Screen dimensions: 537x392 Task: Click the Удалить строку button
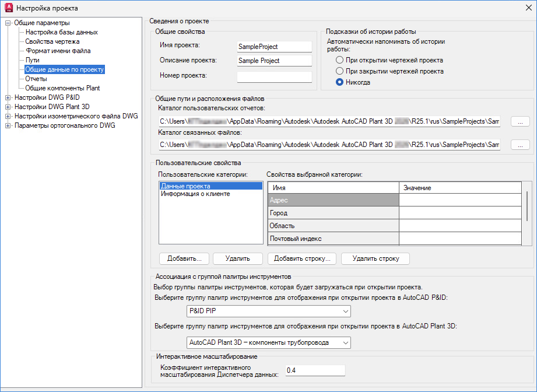(x=375, y=258)
